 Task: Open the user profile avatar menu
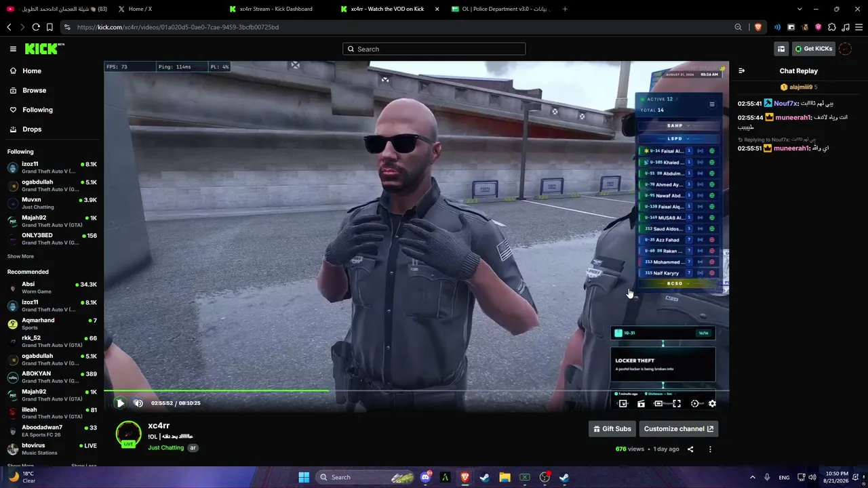tap(845, 49)
